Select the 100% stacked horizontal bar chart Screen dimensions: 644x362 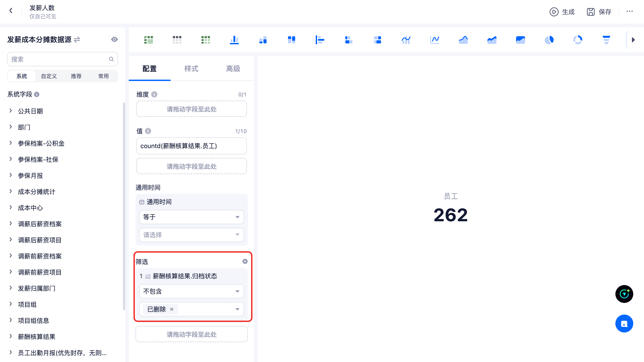click(x=377, y=40)
